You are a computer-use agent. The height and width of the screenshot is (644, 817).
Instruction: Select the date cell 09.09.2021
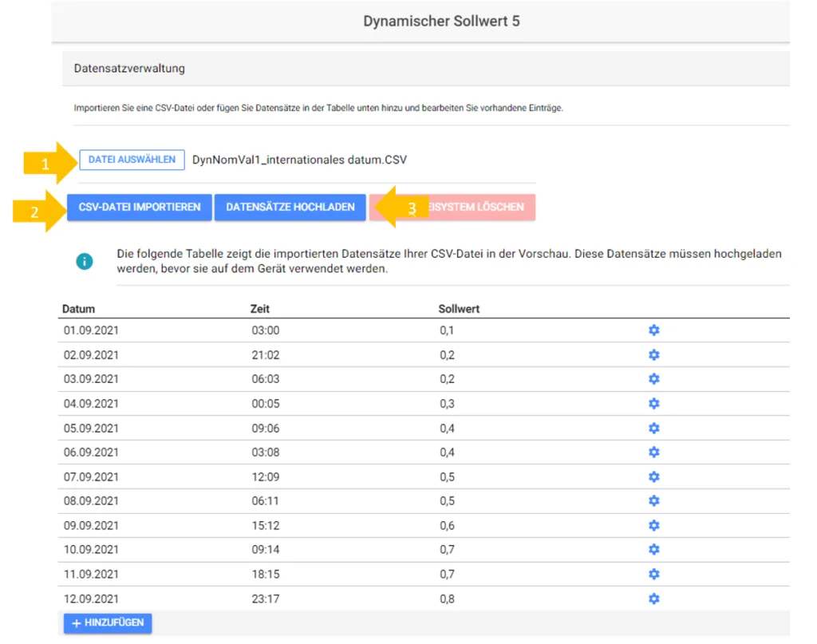point(91,525)
